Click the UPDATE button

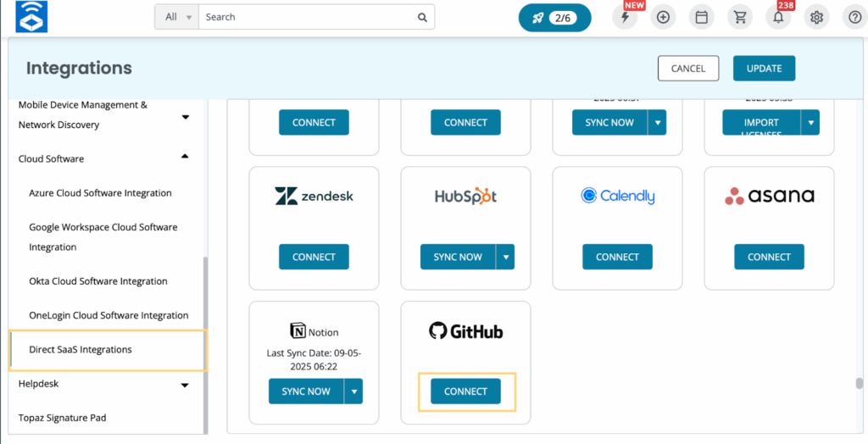[764, 69]
